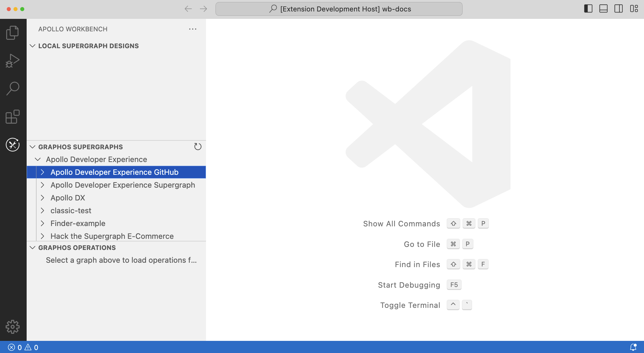This screenshot has width=644, height=353.
Task: Click the Find in Files label
Action: [417, 264]
